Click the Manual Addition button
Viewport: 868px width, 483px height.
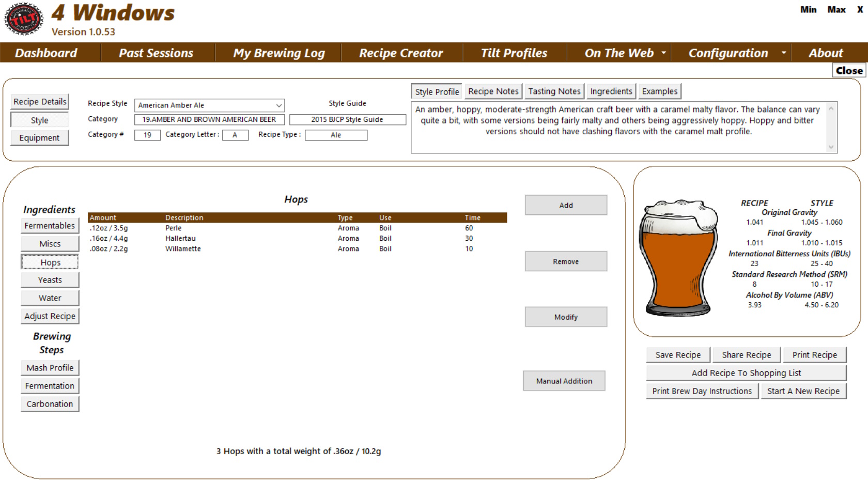coord(564,381)
